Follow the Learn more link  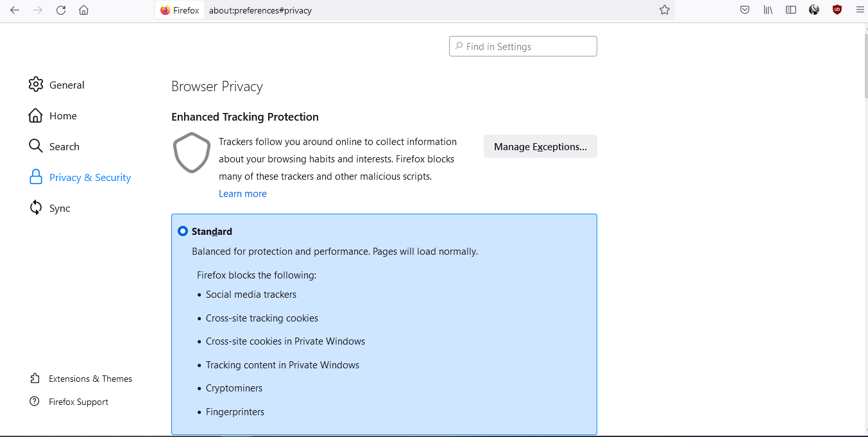click(243, 194)
